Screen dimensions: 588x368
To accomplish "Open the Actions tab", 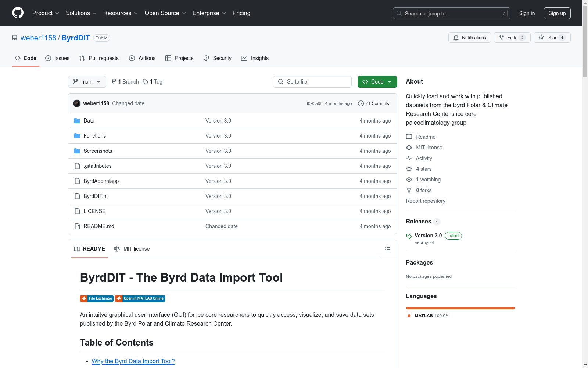I will 142,58.
